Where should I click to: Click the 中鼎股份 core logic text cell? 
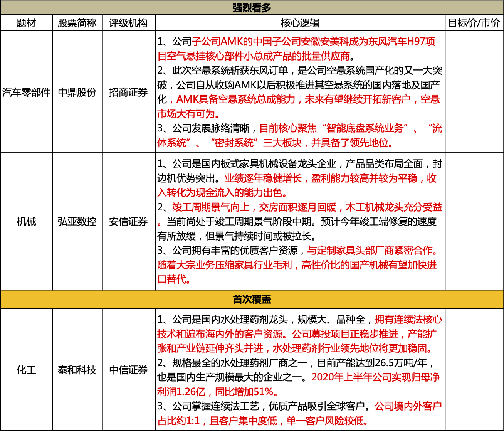point(300,92)
